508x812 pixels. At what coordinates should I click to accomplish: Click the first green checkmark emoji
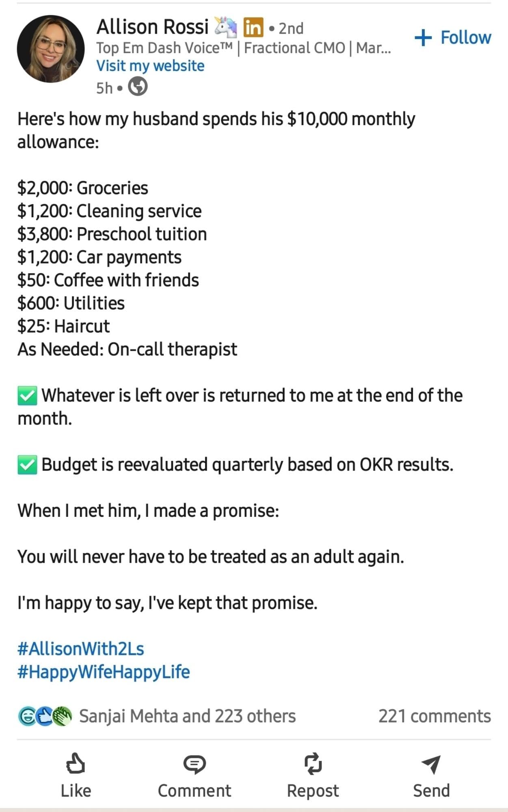pyautogui.click(x=27, y=396)
